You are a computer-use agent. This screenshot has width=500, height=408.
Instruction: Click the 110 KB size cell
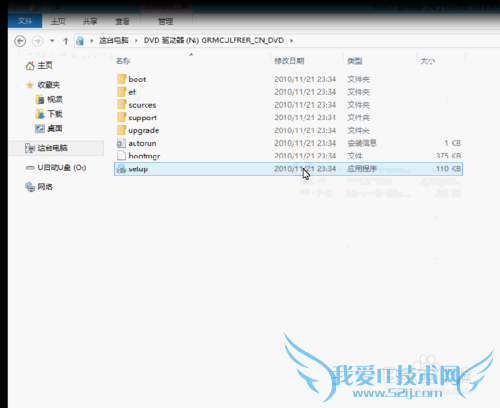pyautogui.click(x=448, y=169)
